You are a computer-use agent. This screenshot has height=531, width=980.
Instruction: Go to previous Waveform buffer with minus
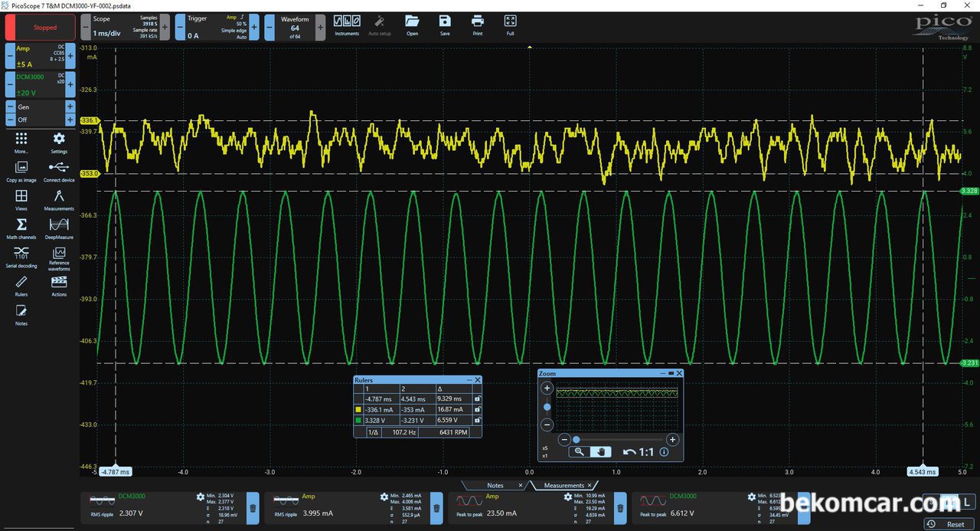pyautogui.click(x=269, y=27)
